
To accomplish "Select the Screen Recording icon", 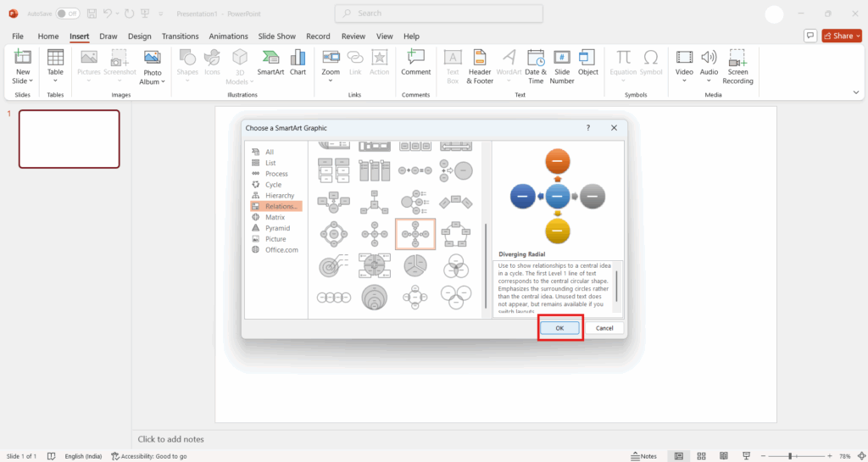I will (737, 65).
